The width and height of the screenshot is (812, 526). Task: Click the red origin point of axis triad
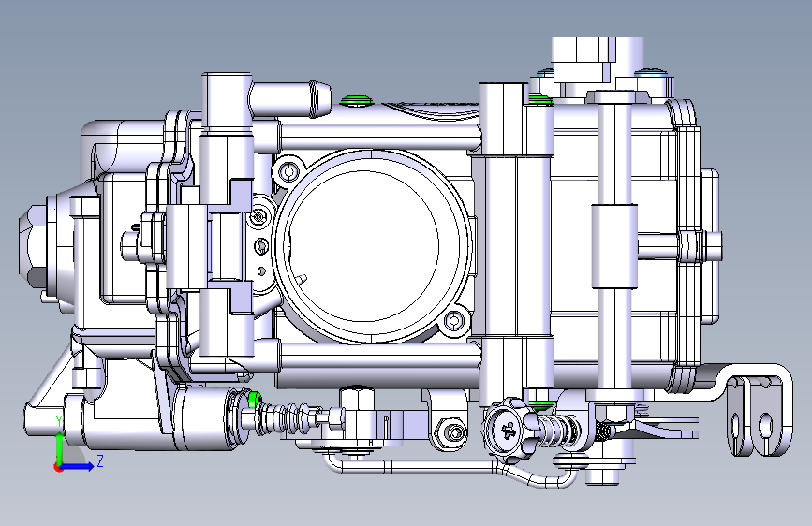pyautogui.click(x=58, y=467)
